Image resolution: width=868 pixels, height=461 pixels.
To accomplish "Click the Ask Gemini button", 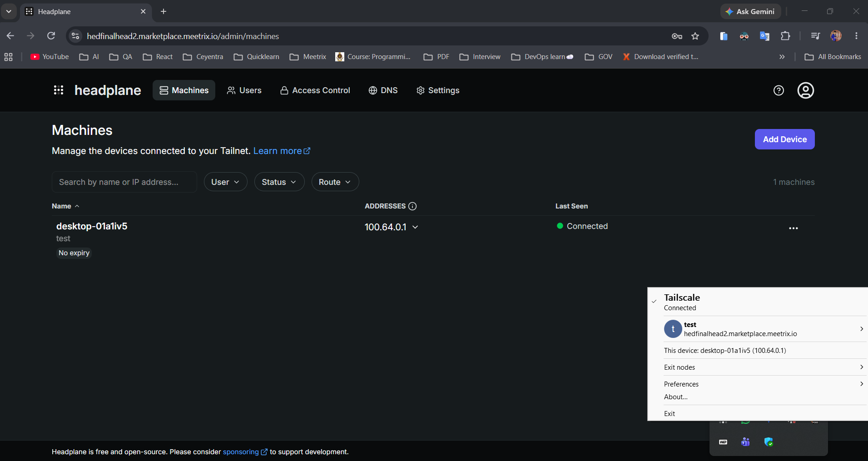I will pos(750,11).
